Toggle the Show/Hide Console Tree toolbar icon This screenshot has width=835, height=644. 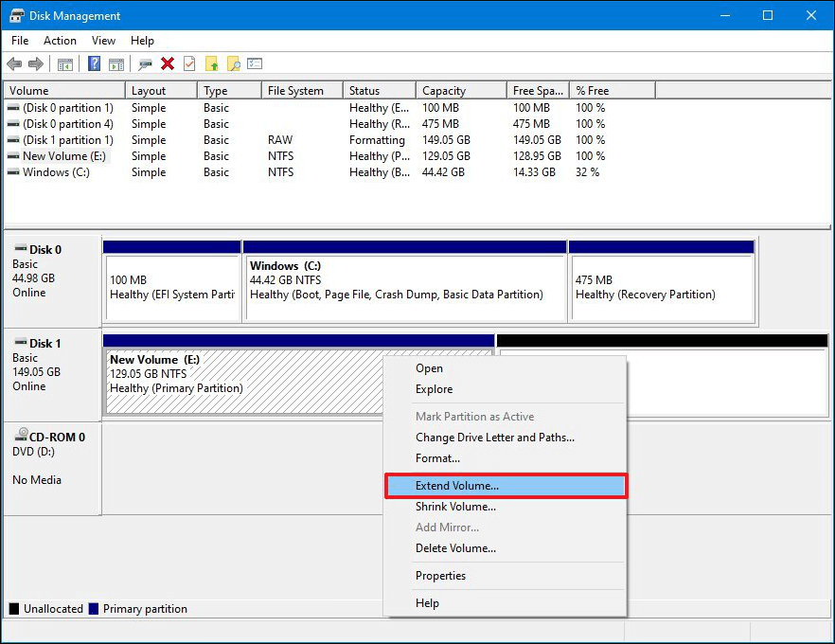(x=64, y=63)
